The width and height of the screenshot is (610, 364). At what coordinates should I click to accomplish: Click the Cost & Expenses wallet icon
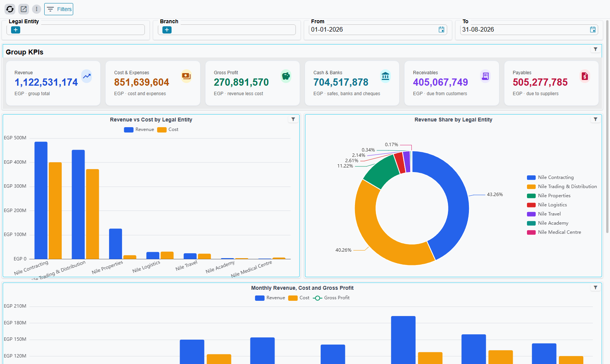186,76
